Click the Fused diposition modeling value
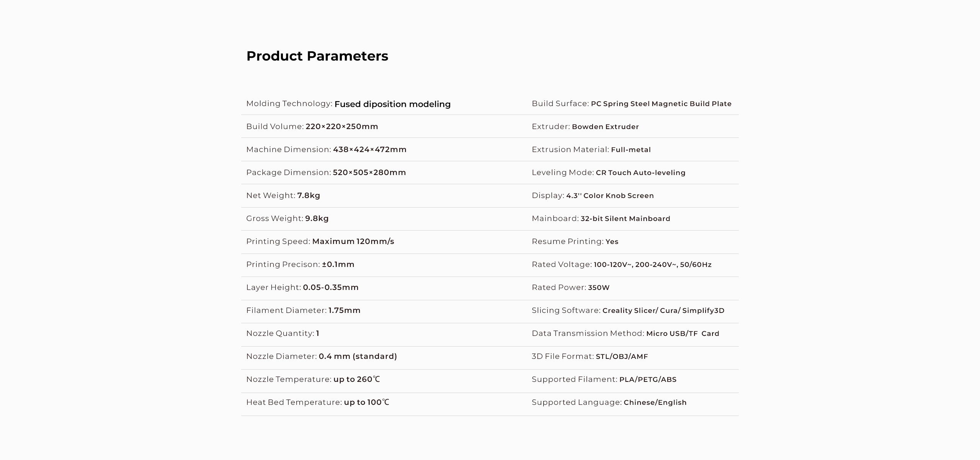980x460 pixels. (392, 104)
